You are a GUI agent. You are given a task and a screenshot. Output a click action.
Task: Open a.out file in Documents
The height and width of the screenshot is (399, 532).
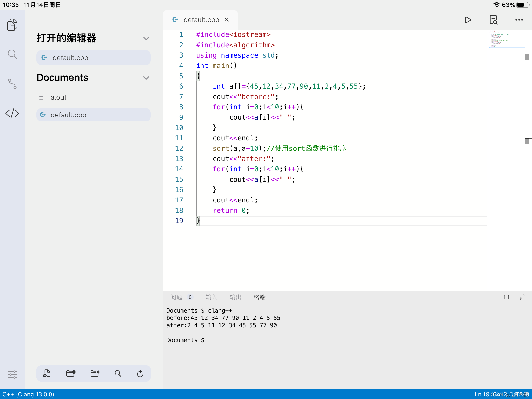59,97
